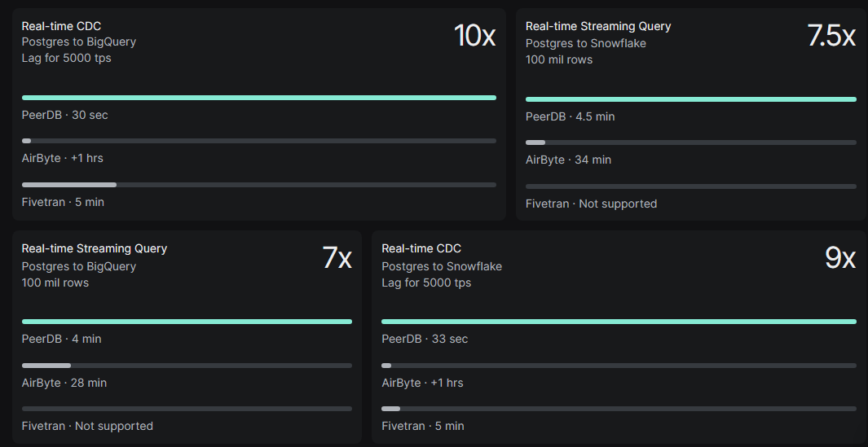Select the 10x speedup figure
This screenshot has width=868, height=447.
(474, 36)
